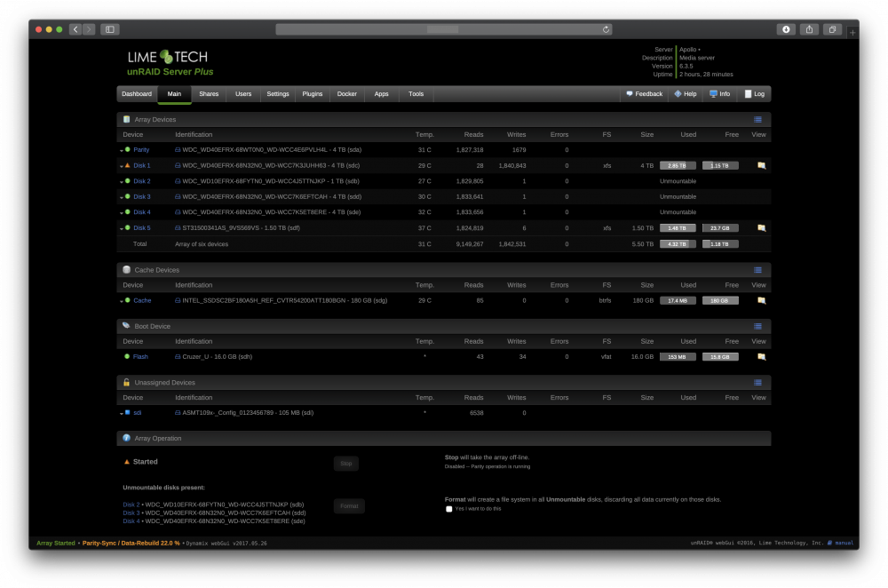Open the browser share menu

809,29
